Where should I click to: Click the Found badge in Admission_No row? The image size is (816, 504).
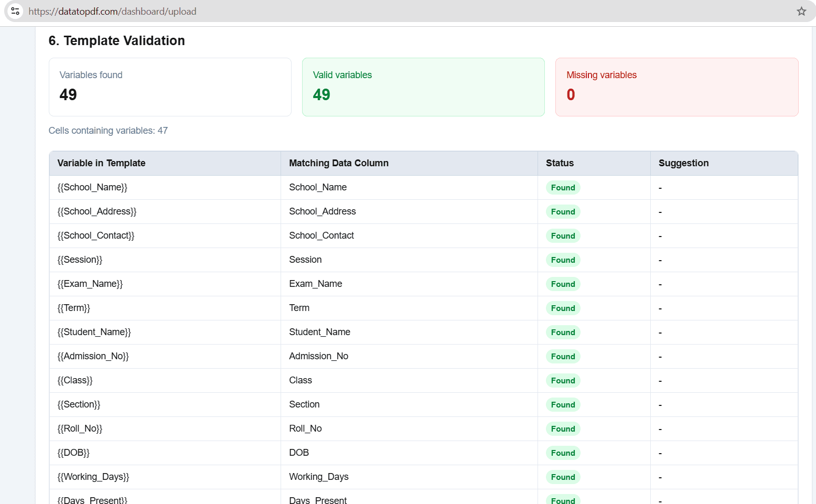pyautogui.click(x=563, y=357)
